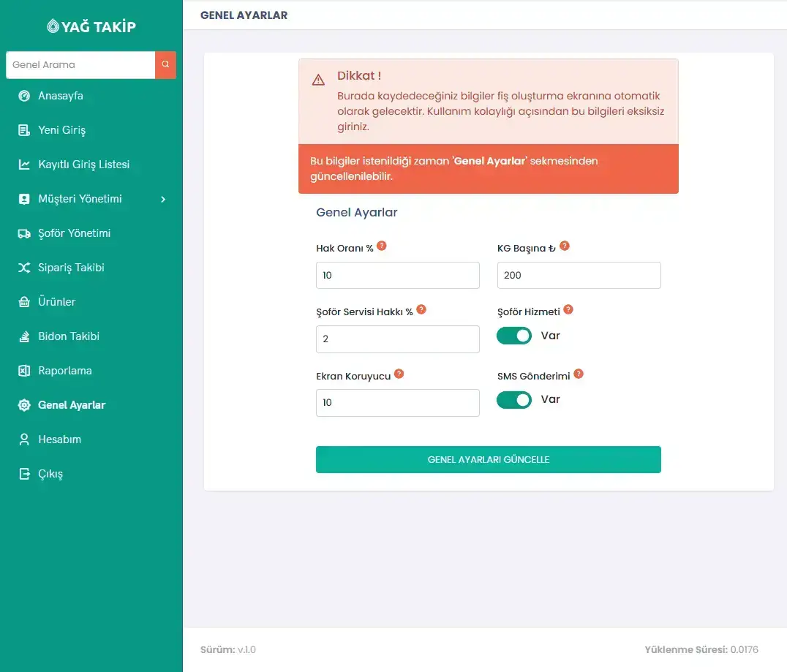
Task: Focus the Genel Arama search field
Action: coord(80,65)
